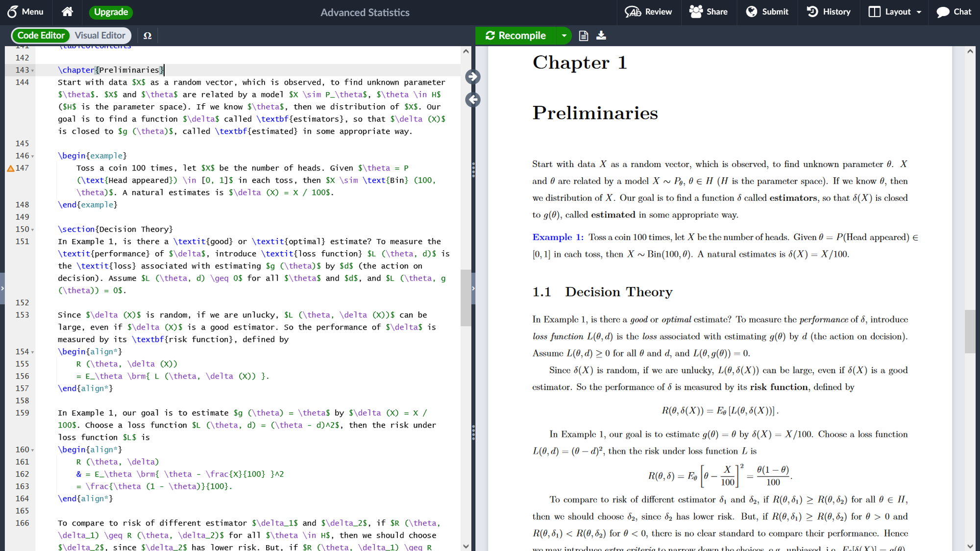The height and width of the screenshot is (551, 980).
Task: Click the code editor vertical scrollbar thumb
Action: click(465, 297)
